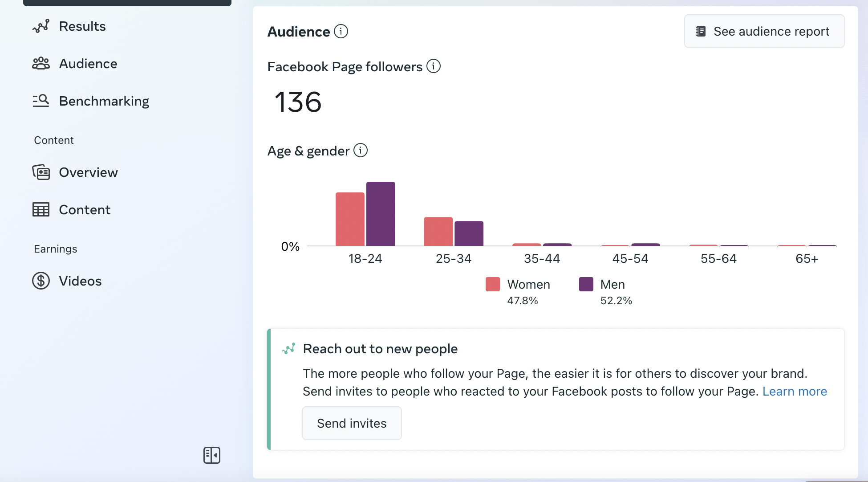Click the Overview newspaper icon
Viewport: 868px width, 482px height.
[41, 172]
